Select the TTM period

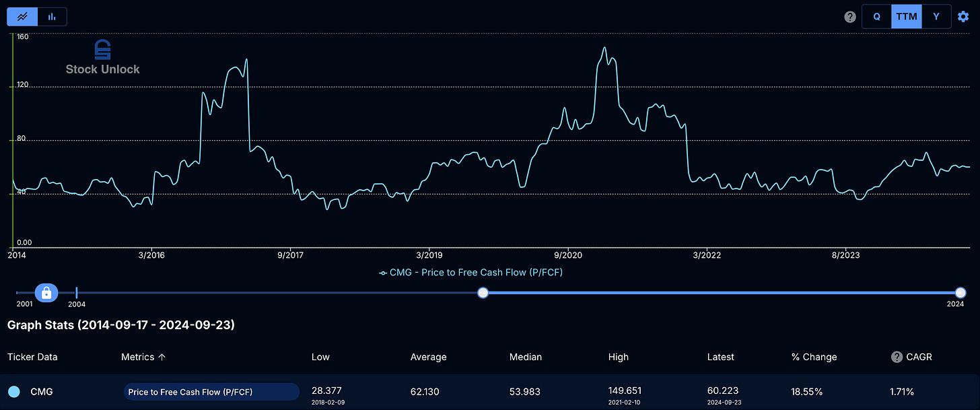pos(907,17)
